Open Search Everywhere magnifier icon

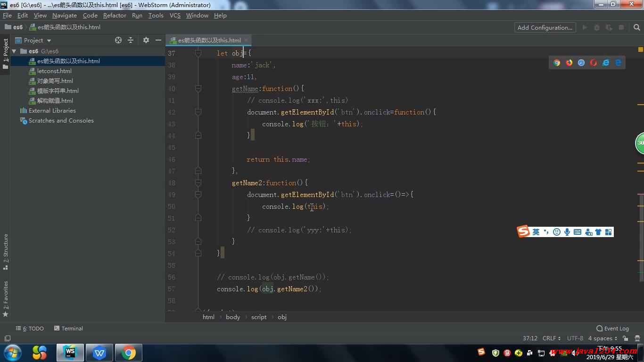pos(637,27)
